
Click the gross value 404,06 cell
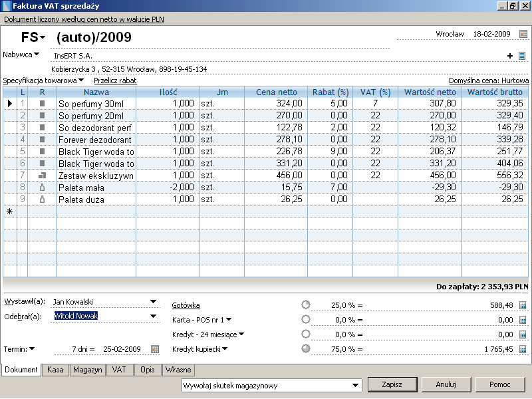495,163
